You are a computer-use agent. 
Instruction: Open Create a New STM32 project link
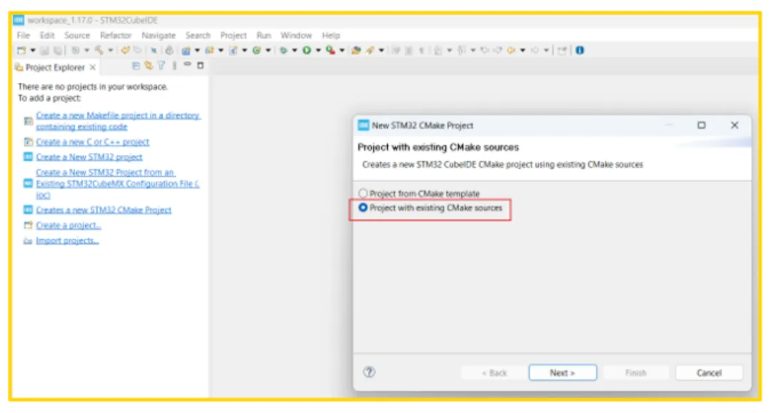click(x=89, y=157)
